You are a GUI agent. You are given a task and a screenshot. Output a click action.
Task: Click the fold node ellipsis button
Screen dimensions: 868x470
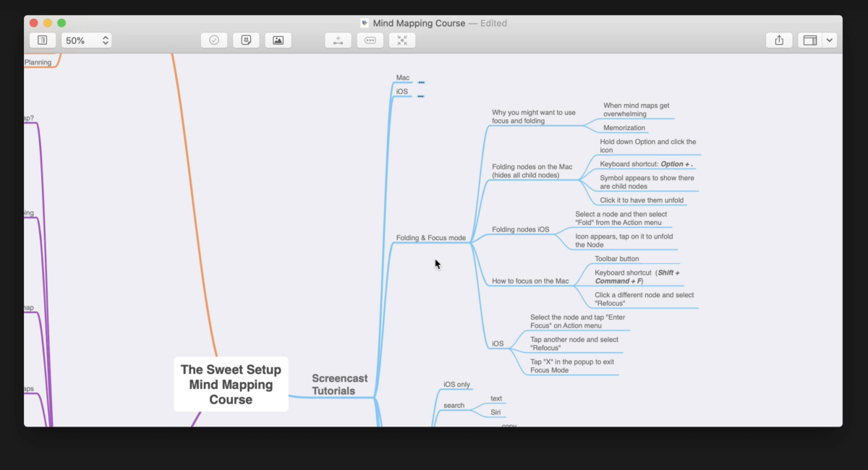click(370, 40)
